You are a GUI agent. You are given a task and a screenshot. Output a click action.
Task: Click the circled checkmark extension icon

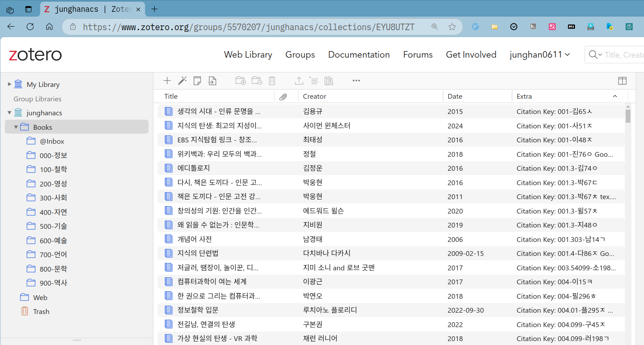tap(514, 27)
